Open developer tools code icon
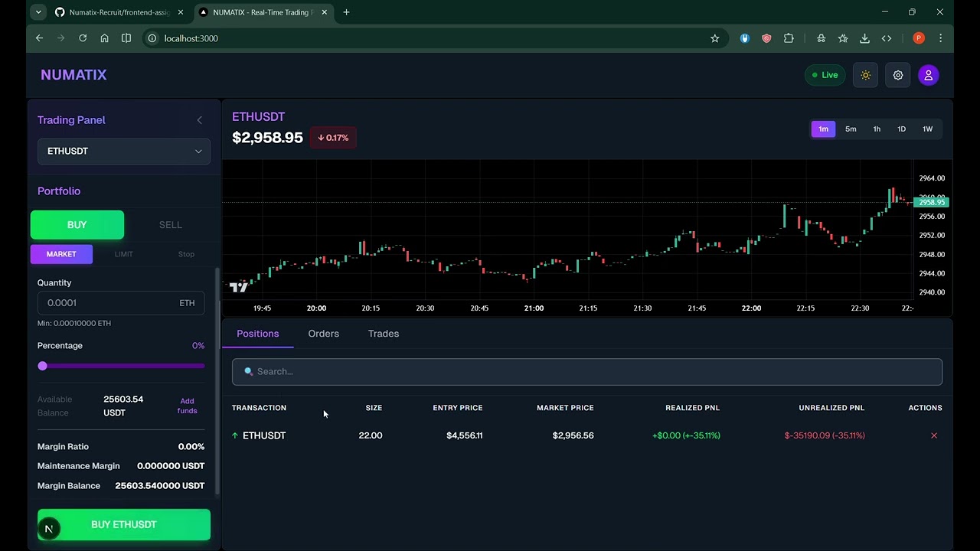 click(887, 38)
